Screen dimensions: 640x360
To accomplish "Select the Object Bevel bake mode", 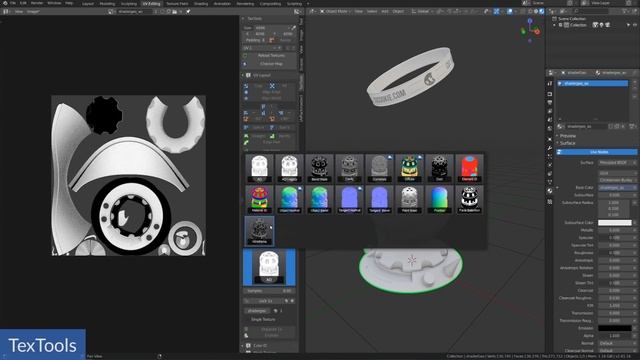I will [319, 200].
